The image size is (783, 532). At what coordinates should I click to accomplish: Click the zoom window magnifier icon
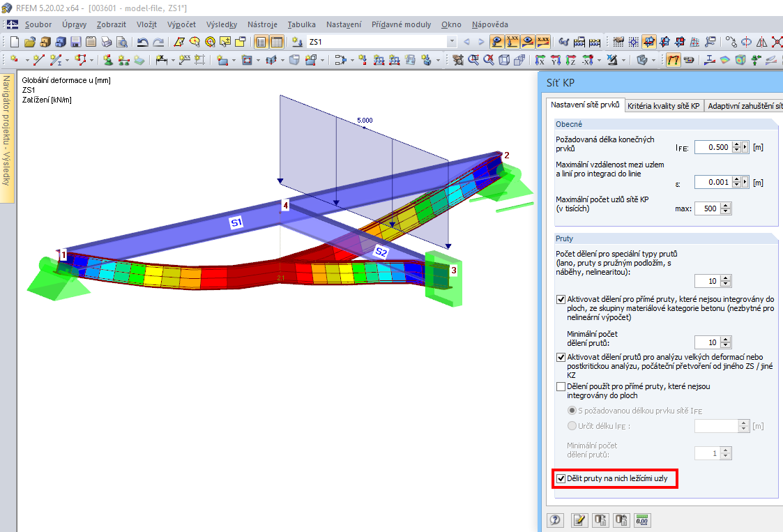click(x=473, y=61)
